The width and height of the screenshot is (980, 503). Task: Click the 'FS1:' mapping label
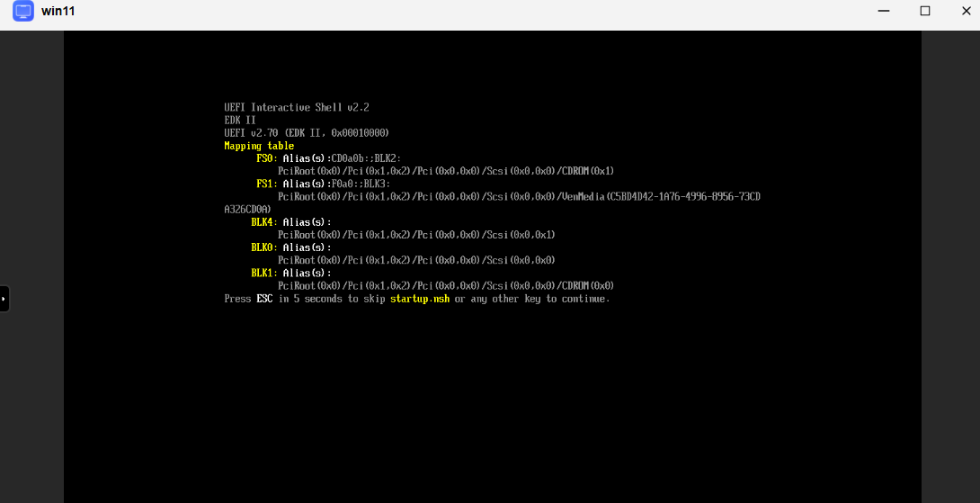pos(267,184)
